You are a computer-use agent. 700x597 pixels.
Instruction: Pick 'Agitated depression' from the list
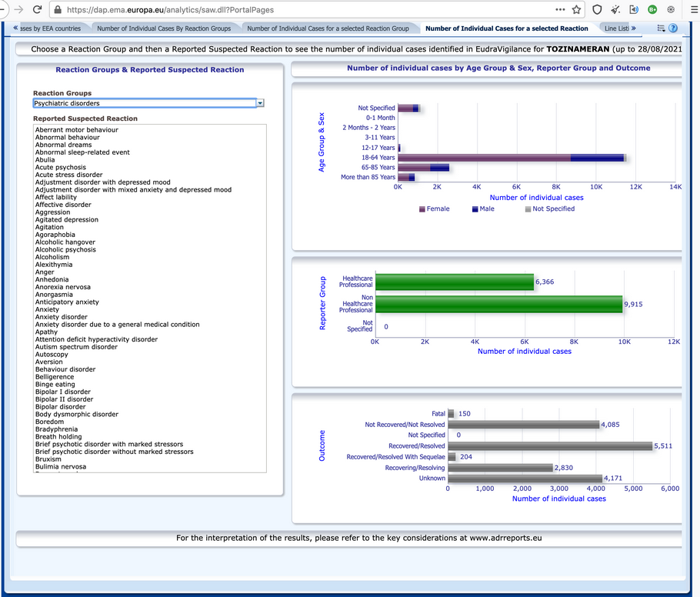point(67,220)
